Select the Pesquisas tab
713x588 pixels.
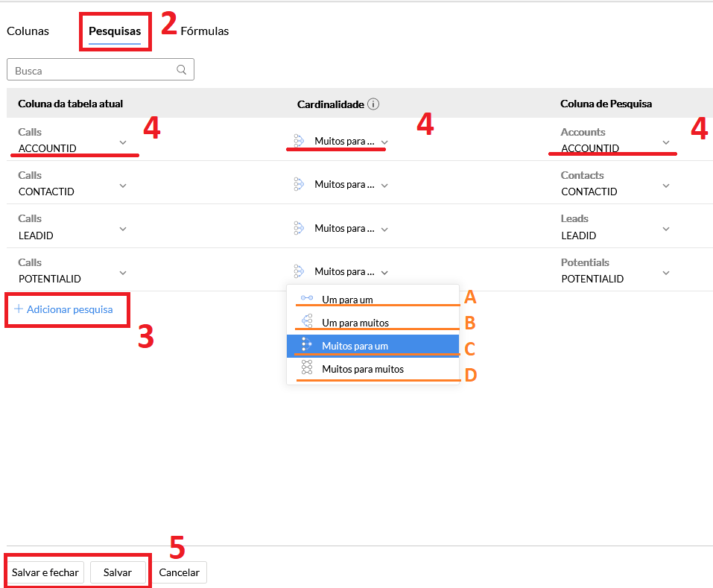coord(115,31)
